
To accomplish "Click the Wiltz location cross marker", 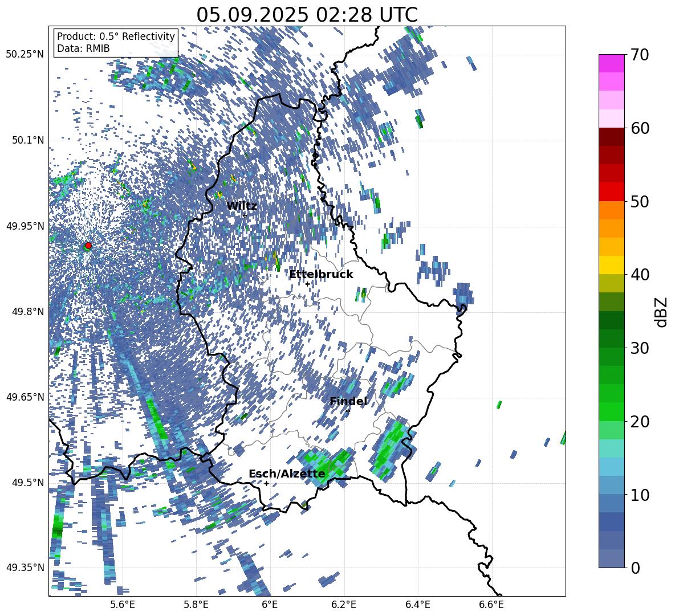I will [x=245, y=215].
